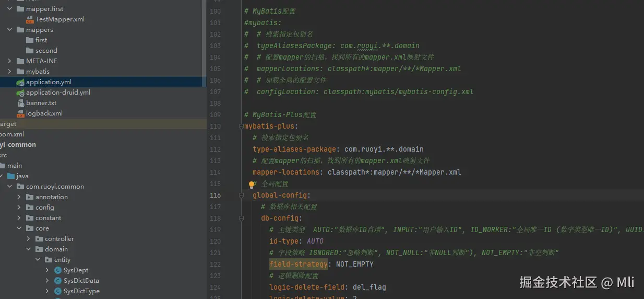
Task: Fold the global-config block at line 116
Action: point(241,195)
